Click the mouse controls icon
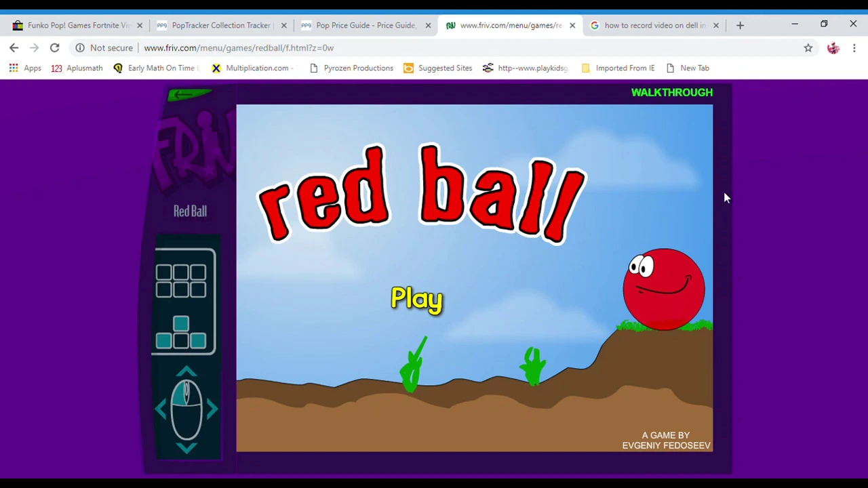The image size is (868, 488). 186,409
